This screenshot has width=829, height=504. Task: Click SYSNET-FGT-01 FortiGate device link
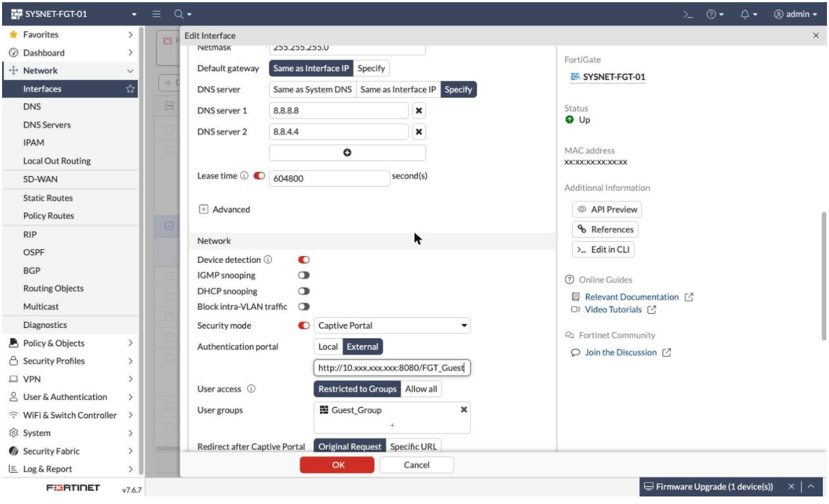[607, 76]
